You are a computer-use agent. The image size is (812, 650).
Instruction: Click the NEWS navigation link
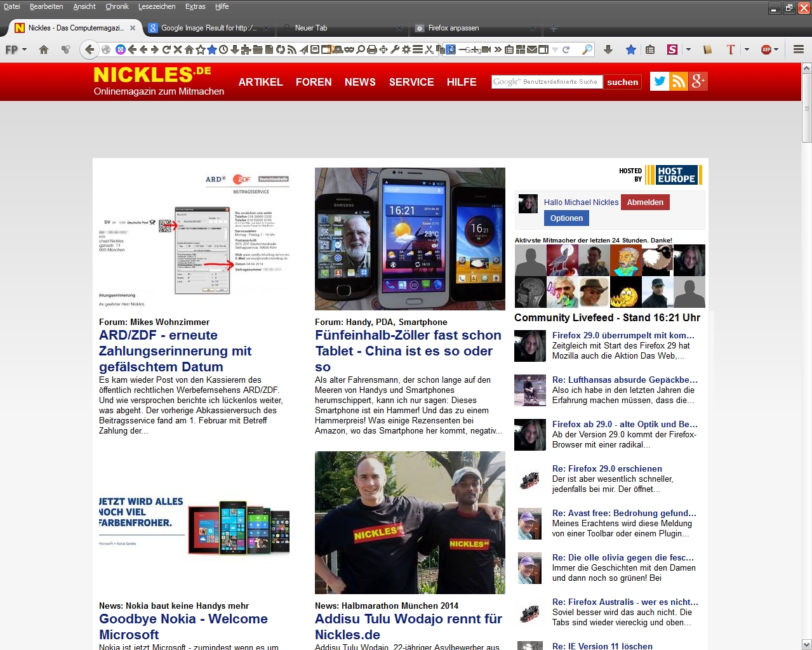(360, 82)
